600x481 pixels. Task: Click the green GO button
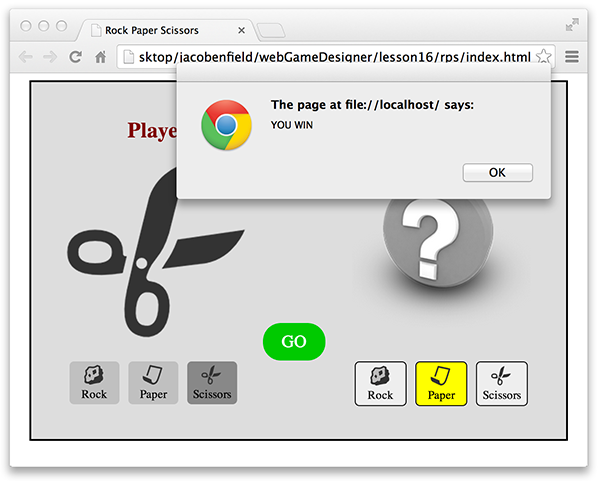click(x=294, y=341)
